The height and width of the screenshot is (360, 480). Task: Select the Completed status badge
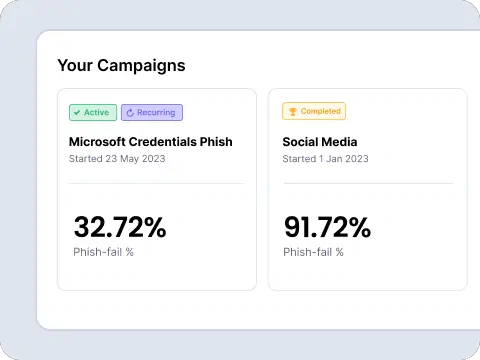pyautogui.click(x=314, y=111)
